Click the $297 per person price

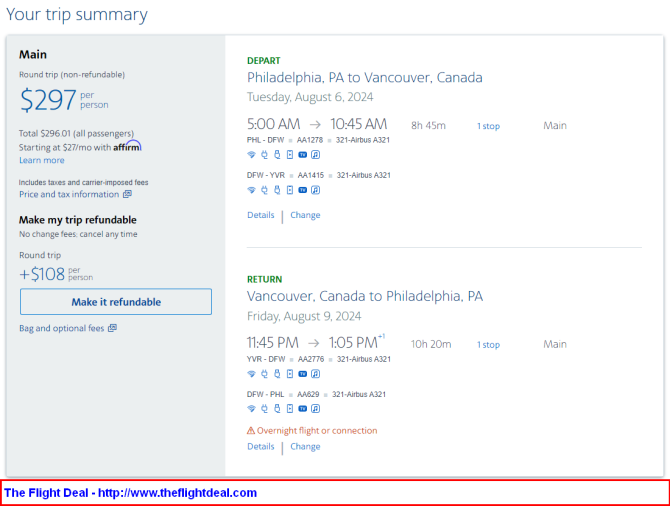(x=64, y=100)
